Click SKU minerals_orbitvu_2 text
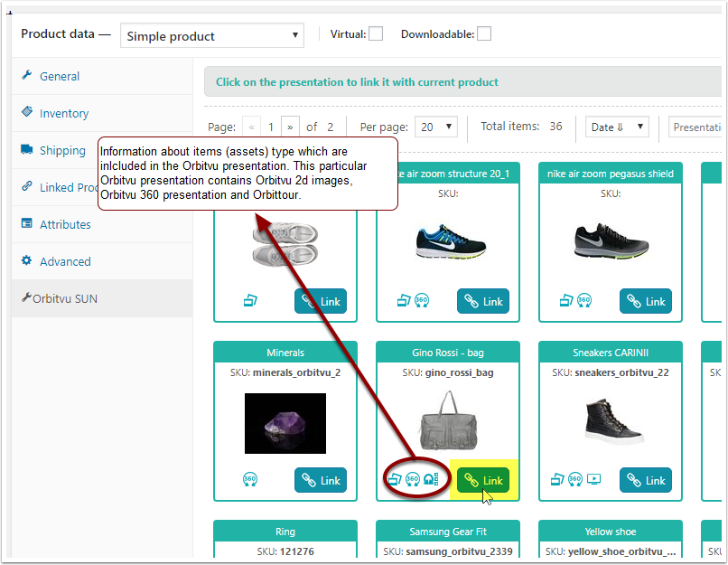The width and height of the screenshot is (728, 565). 285,372
